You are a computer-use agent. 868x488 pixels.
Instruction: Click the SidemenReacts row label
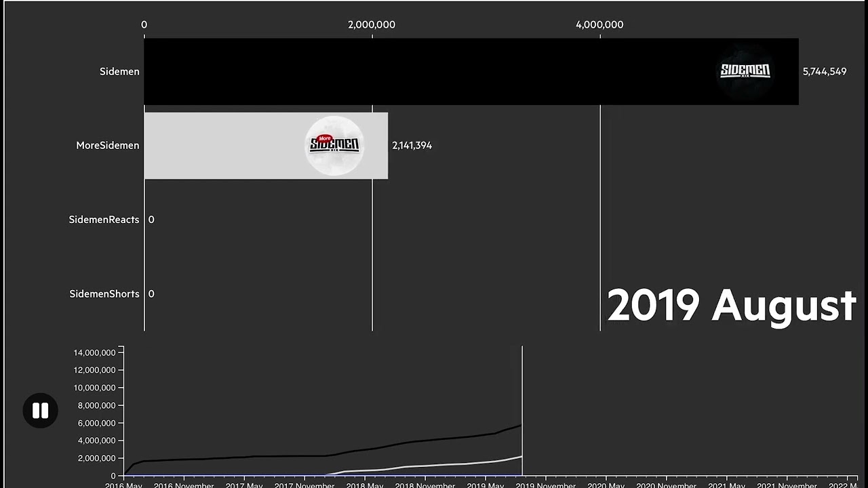pos(104,220)
